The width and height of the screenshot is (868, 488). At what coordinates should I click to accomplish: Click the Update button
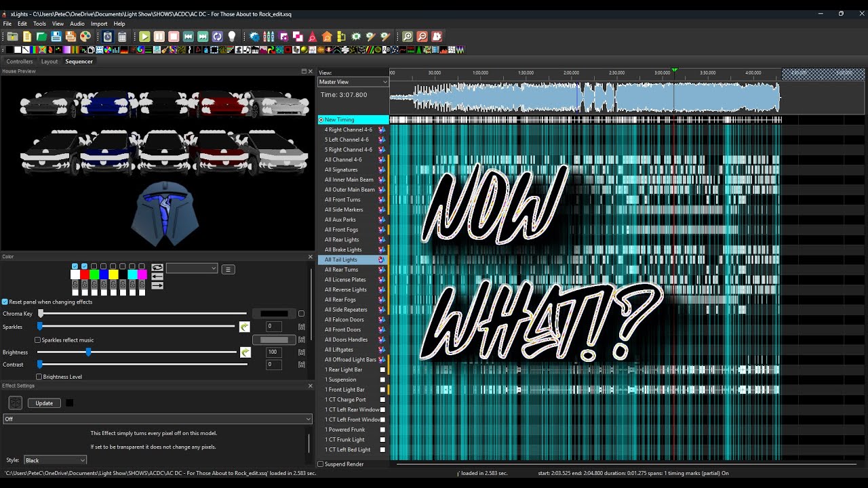pos(44,403)
